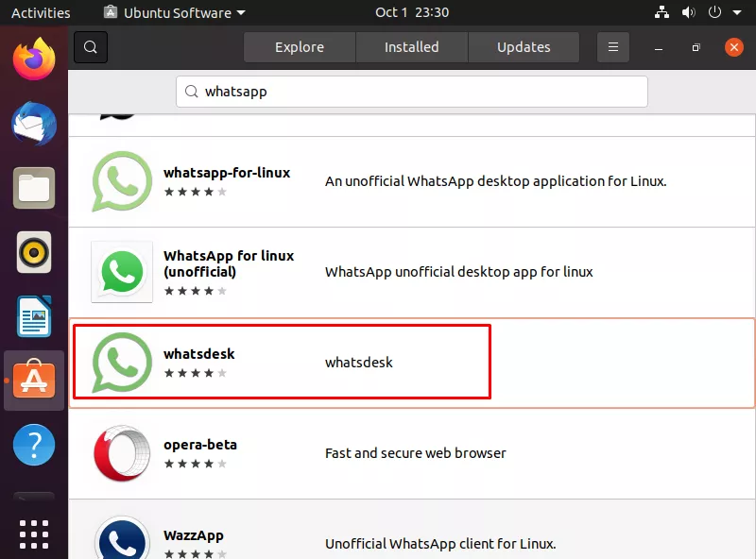
Task: Open the network status icon in top bar
Action: [x=661, y=12]
